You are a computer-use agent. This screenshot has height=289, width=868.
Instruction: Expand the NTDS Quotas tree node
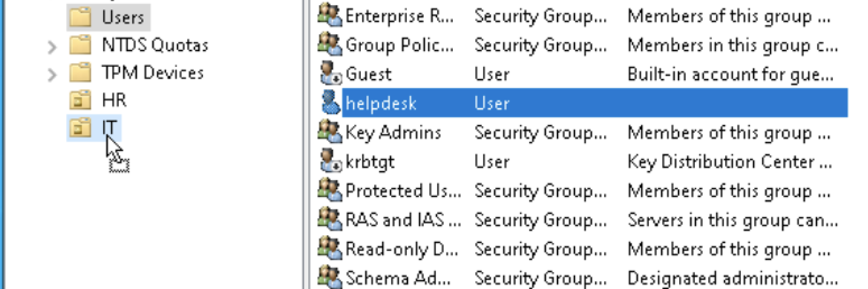53,47
